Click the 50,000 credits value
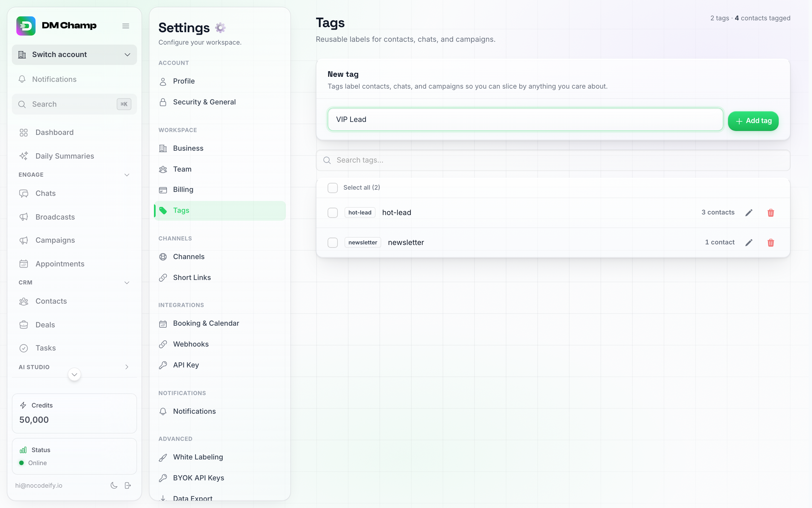The height and width of the screenshot is (508, 812). click(x=34, y=420)
